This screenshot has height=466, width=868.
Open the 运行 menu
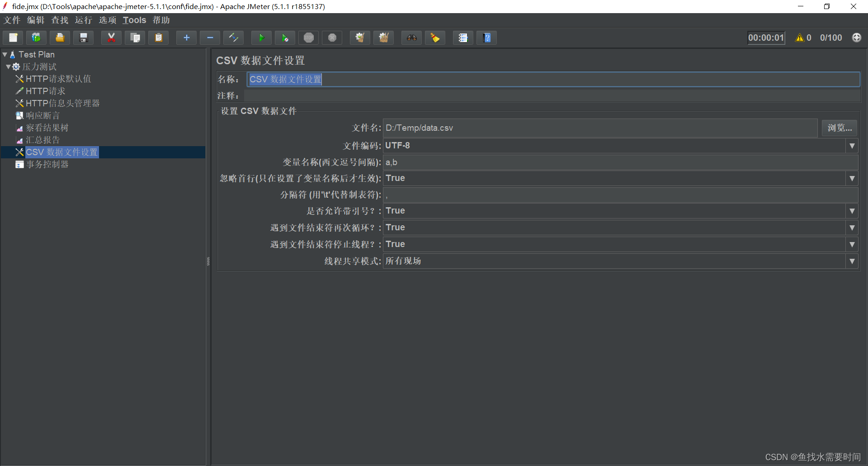point(84,20)
